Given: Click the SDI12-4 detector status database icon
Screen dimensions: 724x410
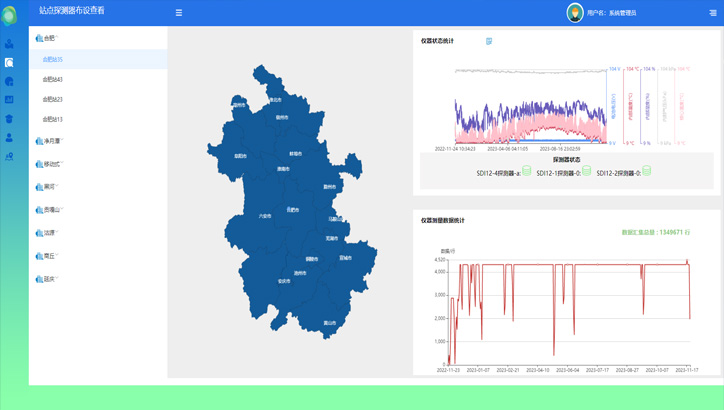Looking at the screenshot, I should click(527, 172).
